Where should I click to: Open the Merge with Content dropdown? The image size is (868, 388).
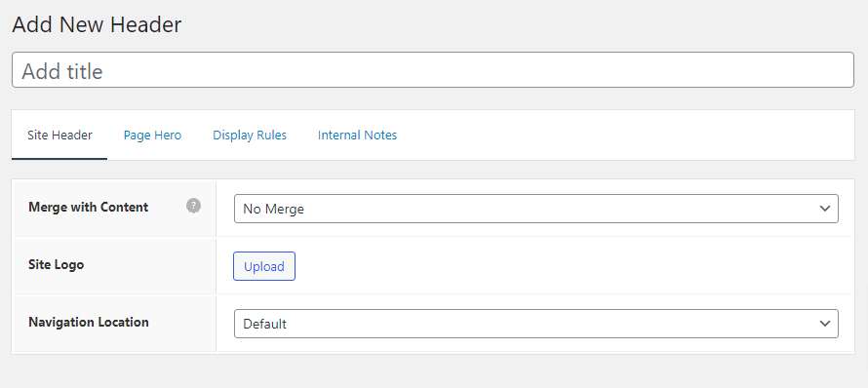(x=535, y=209)
